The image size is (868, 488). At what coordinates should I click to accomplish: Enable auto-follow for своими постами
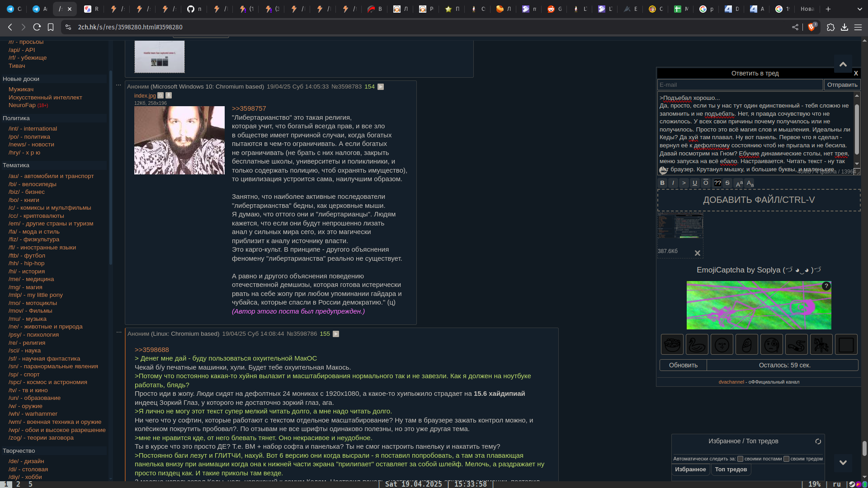pos(740,459)
